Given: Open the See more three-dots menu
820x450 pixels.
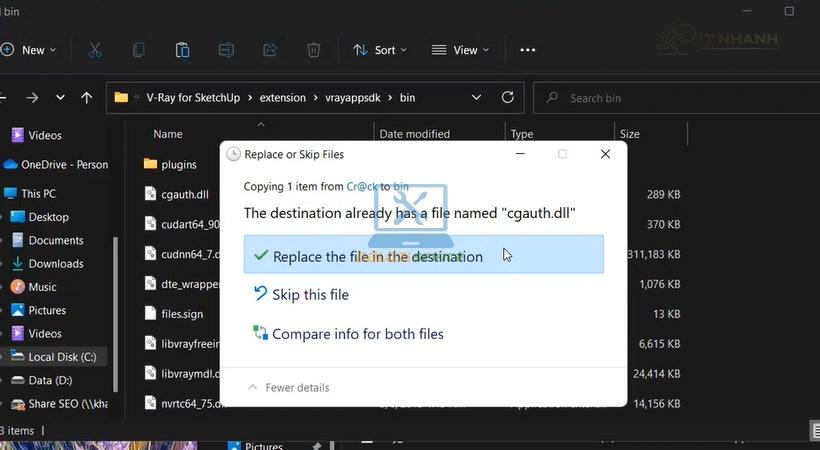Looking at the screenshot, I should tap(528, 50).
